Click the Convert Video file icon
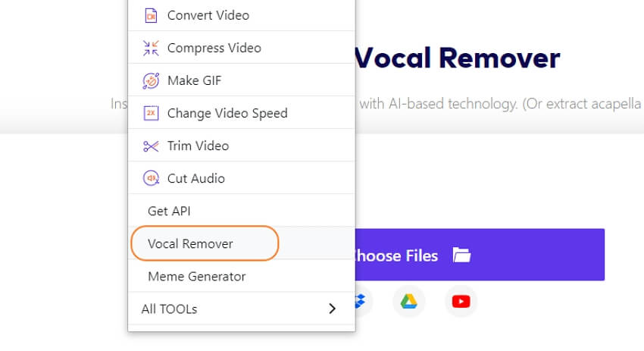Image resolution: width=644 pixels, height=351 pixels. 151,16
